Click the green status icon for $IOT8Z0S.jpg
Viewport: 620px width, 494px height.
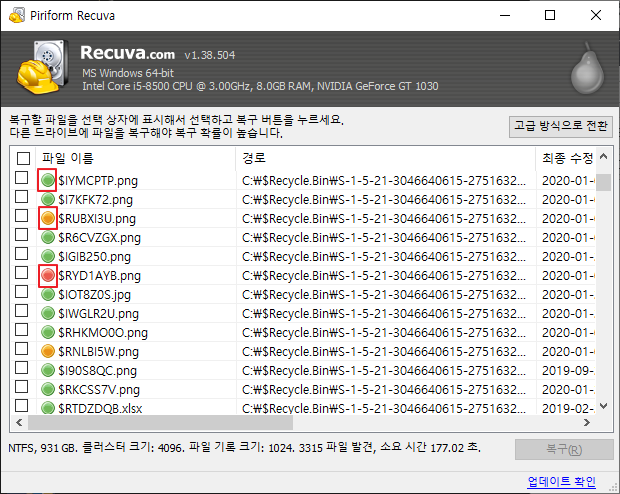tap(47, 294)
